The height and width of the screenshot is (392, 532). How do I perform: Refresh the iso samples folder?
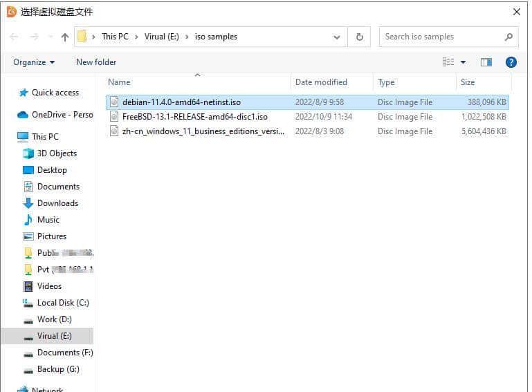coord(359,37)
